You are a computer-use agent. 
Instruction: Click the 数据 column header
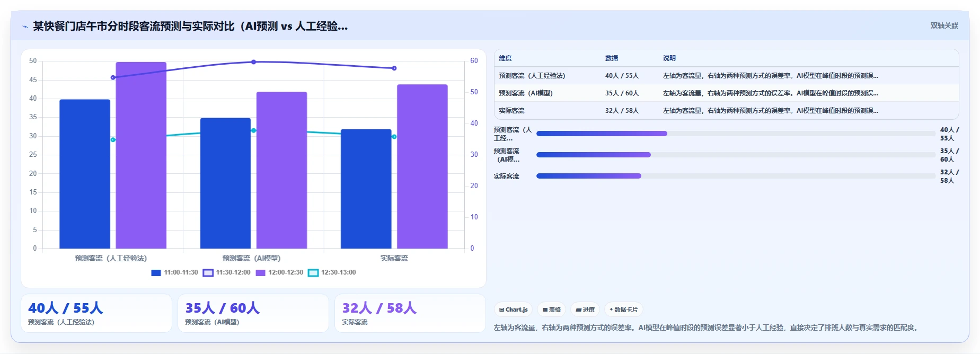pyautogui.click(x=612, y=58)
